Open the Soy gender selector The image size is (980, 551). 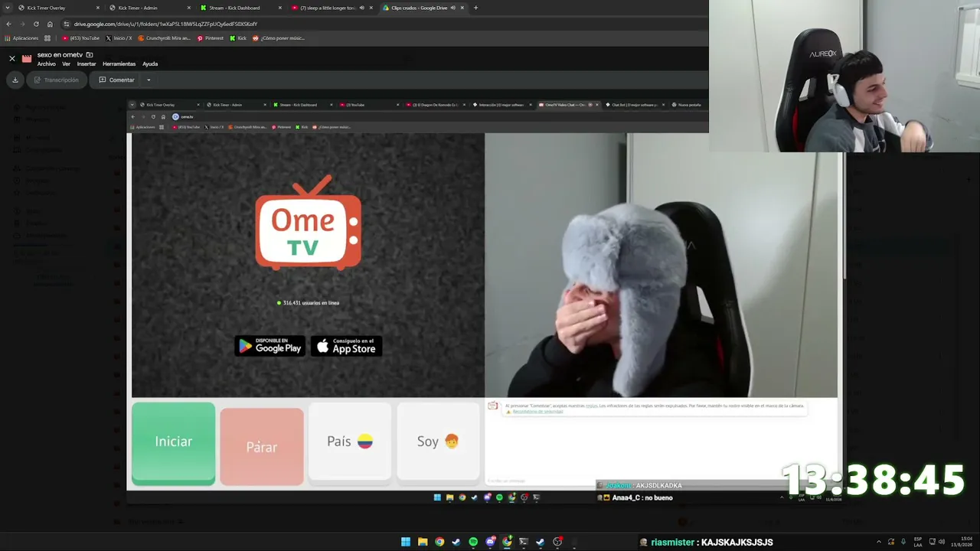tap(438, 442)
